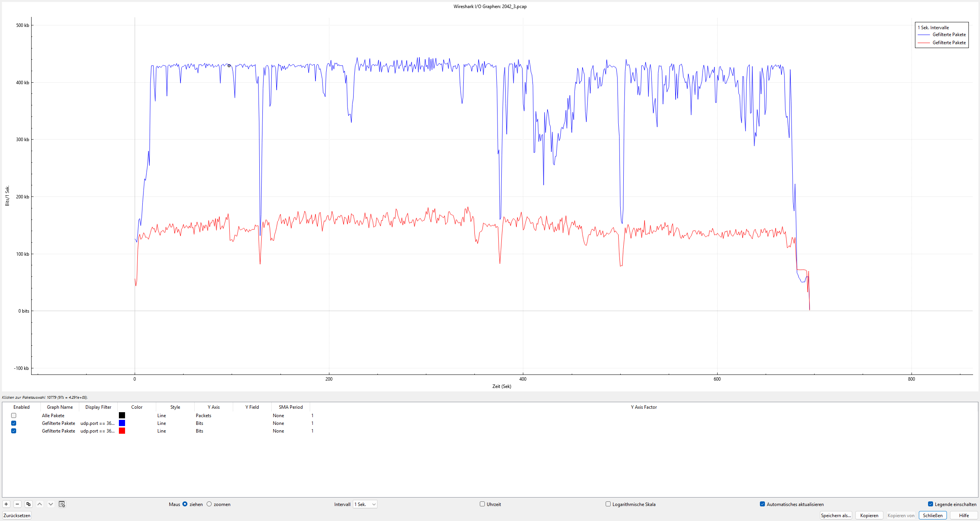Click the clear all graphs icon
Screen dimensions: 980x521
tap(62, 504)
